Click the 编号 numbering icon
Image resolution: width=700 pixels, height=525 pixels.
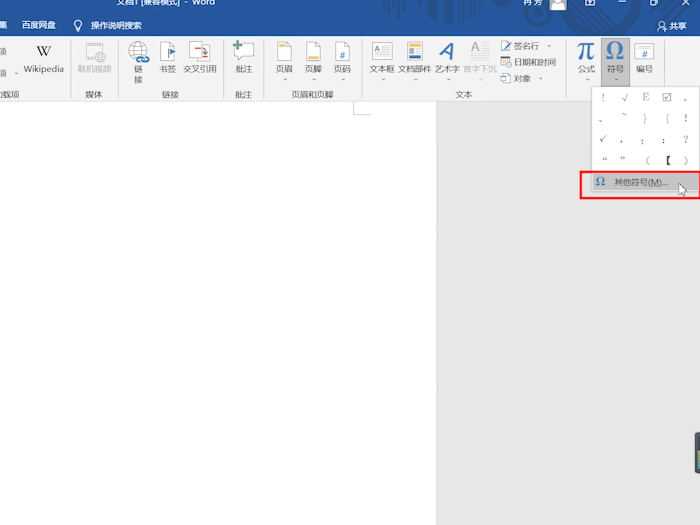(x=644, y=58)
